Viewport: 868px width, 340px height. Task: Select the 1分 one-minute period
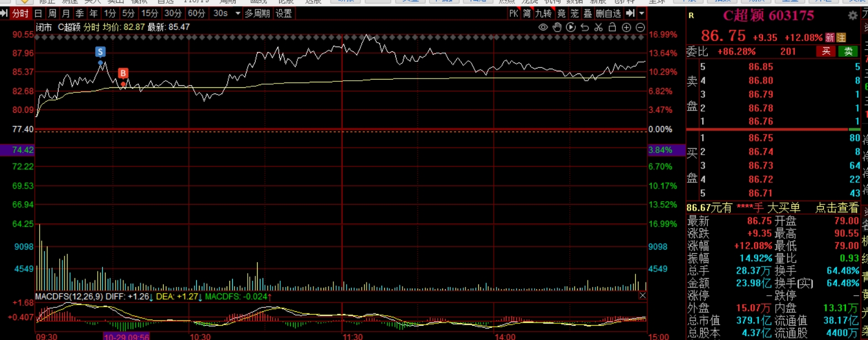pos(110,13)
